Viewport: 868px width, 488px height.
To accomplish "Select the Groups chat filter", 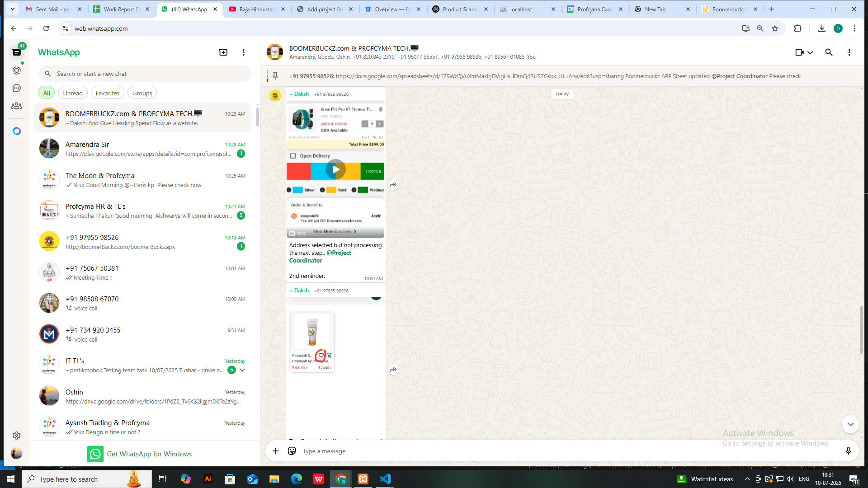I will coord(142,93).
